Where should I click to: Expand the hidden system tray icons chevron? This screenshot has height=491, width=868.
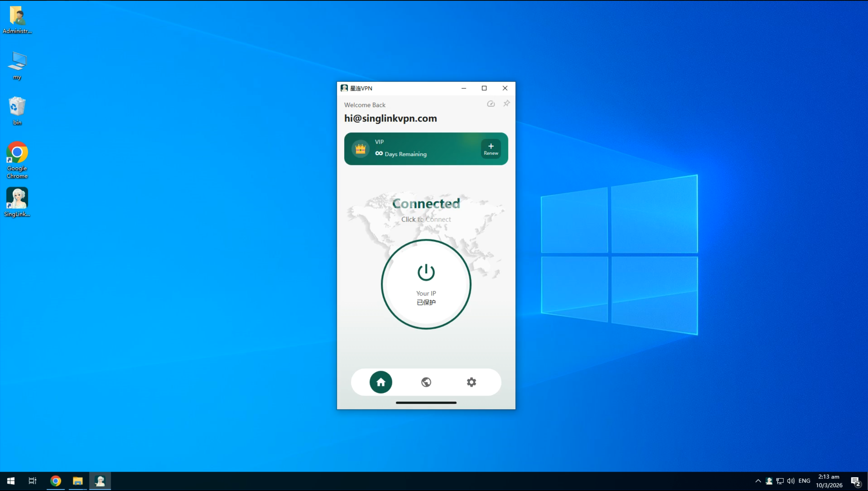click(758, 481)
